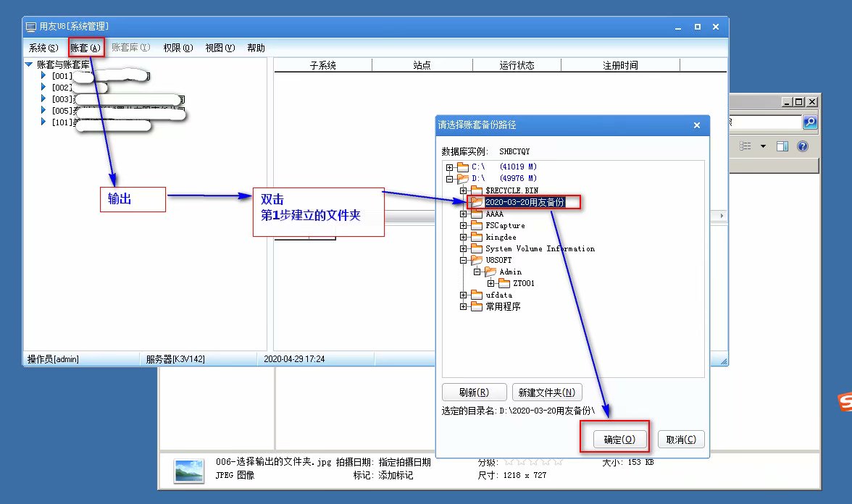Click the search magnifier icon in Explorer
This screenshot has width=852, height=504.
tap(810, 122)
